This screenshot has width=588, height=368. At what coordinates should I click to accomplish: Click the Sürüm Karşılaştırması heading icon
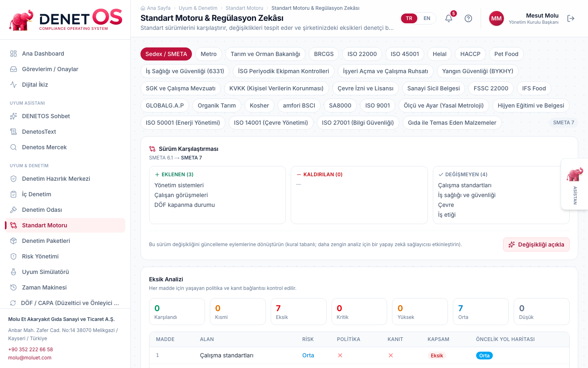[152, 149]
